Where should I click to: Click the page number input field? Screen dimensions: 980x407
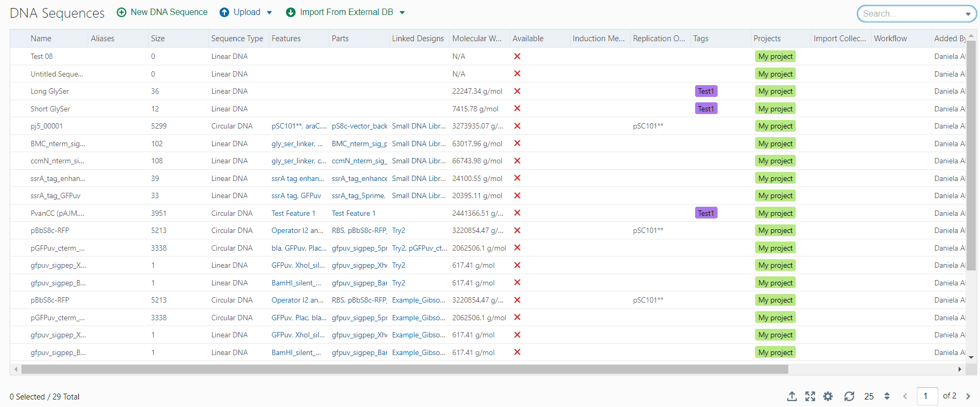point(926,396)
